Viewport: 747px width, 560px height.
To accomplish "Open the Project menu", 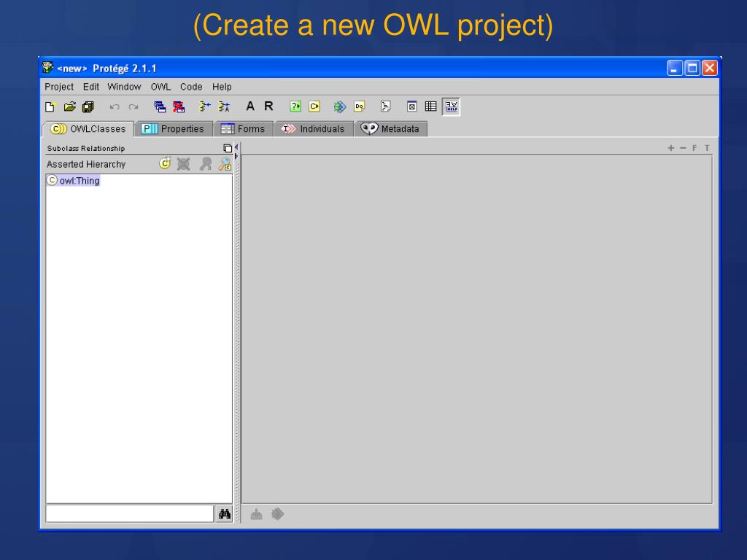I will click(x=59, y=87).
